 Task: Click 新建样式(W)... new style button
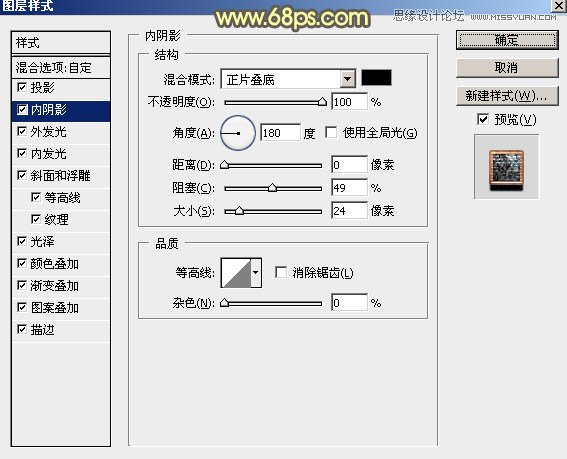click(507, 96)
